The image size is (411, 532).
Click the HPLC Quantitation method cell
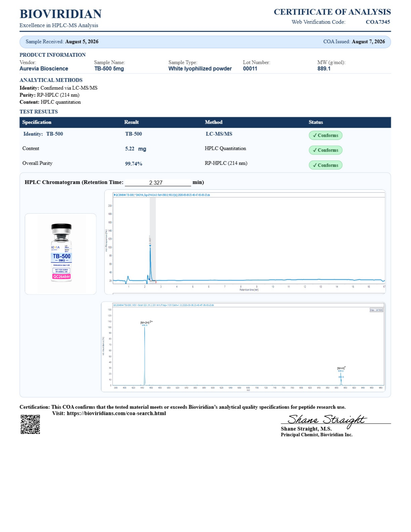[x=225, y=149]
